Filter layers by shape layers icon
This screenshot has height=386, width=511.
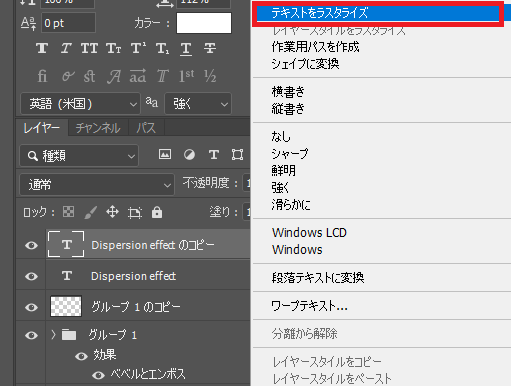coord(237,155)
